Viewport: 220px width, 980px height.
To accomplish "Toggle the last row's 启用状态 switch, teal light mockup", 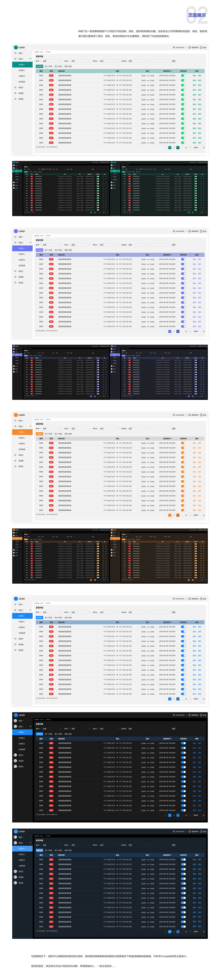I will 184,143.
